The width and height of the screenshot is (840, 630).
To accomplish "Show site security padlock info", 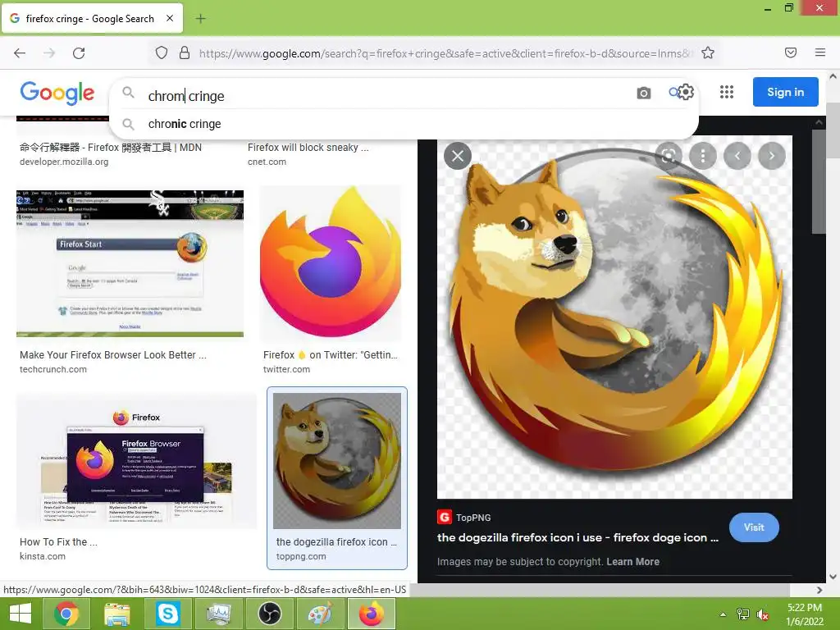I will (185, 52).
